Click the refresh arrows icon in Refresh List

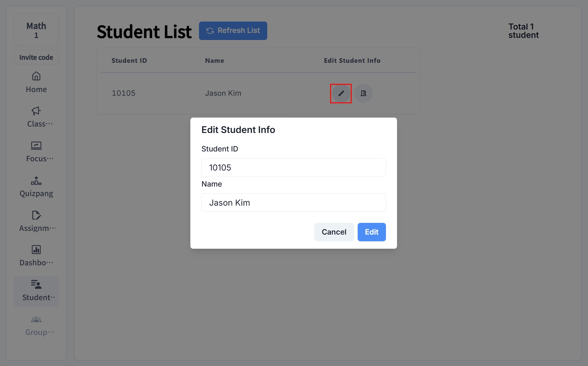[210, 31]
